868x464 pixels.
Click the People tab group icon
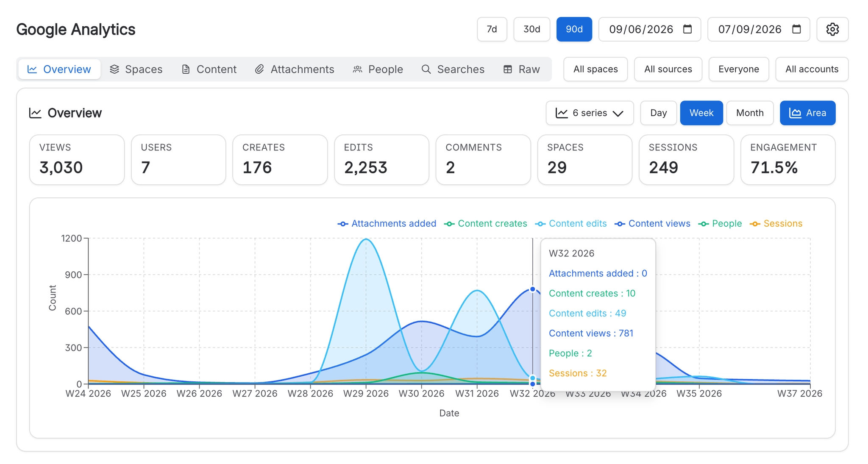pyautogui.click(x=358, y=69)
